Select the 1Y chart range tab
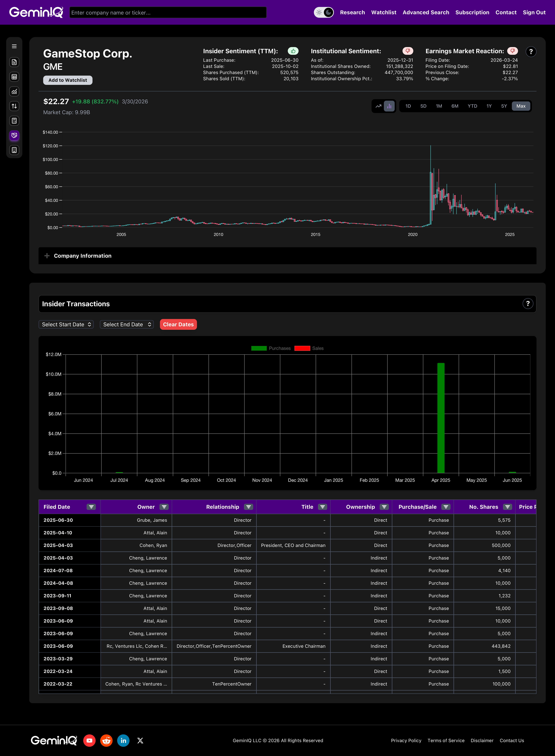This screenshot has width=555, height=756. [x=489, y=106]
